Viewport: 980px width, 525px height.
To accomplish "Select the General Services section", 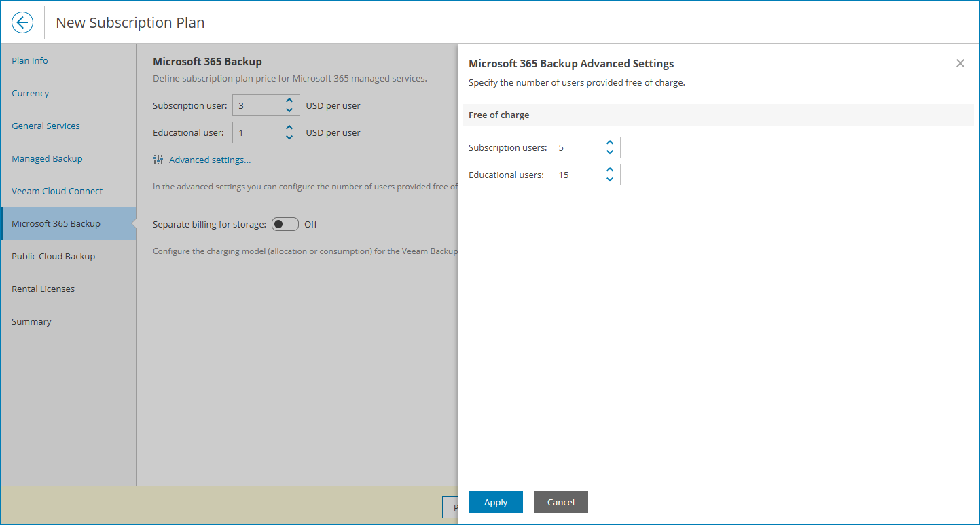I will click(46, 126).
